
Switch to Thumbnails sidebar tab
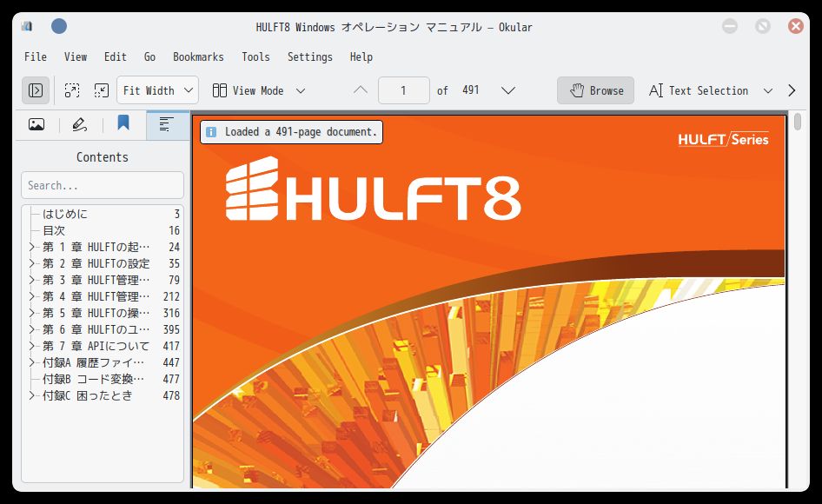[x=36, y=124]
